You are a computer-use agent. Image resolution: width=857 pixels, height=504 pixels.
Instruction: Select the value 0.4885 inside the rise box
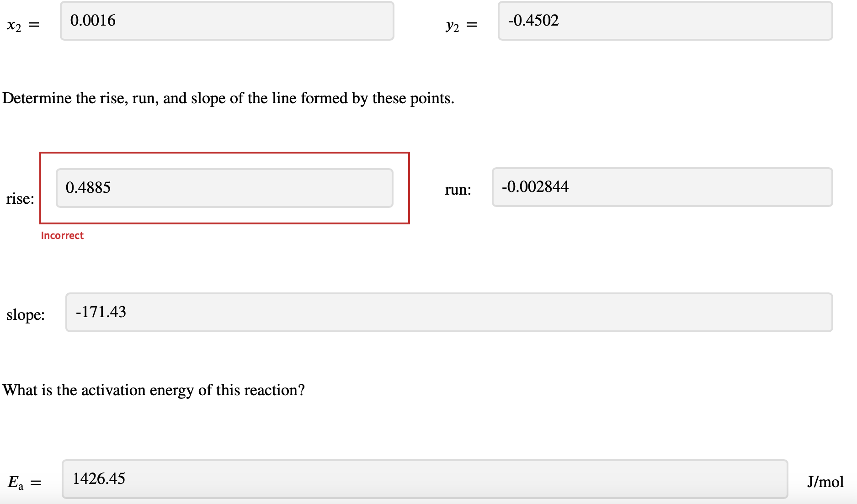89,187
